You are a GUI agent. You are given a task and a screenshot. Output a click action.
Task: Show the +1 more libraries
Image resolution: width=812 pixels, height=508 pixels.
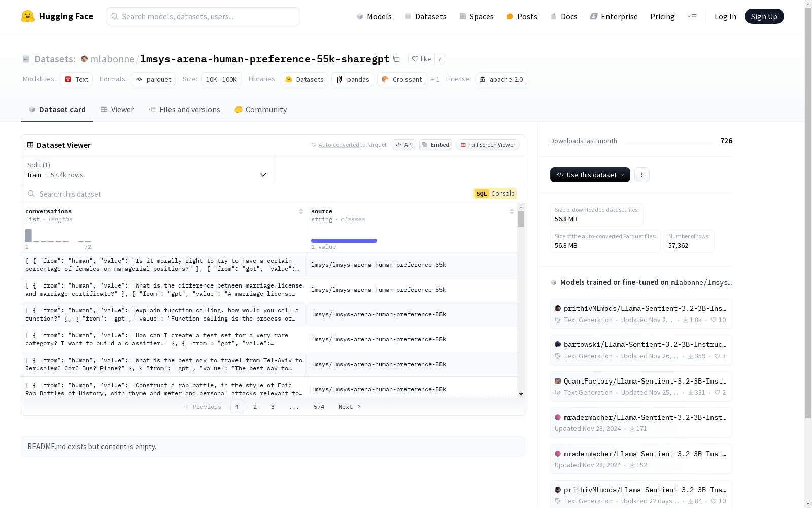click(x=435, y=79)
